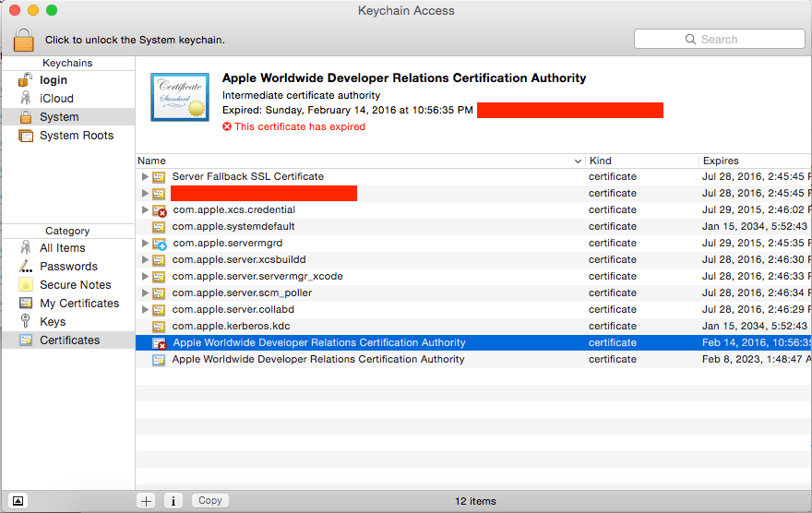Toggle the keychain list view button
This screenshot has width=812, height=513.
18,501
